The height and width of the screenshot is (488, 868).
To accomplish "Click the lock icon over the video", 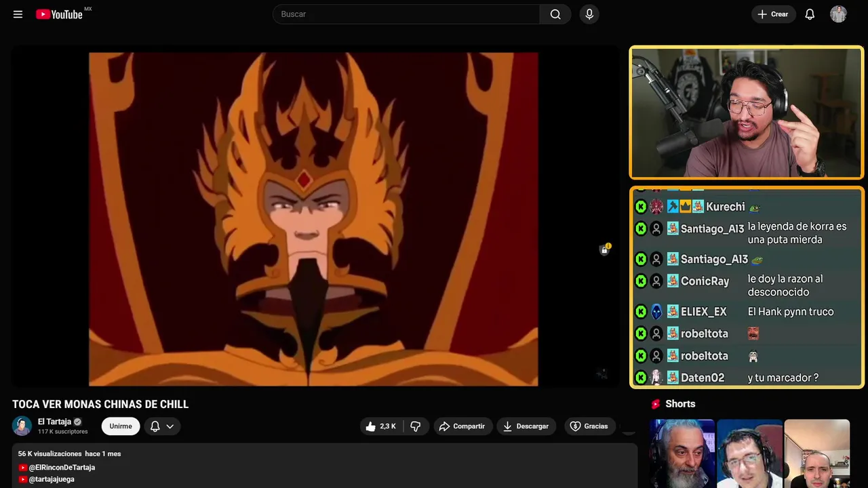I will [604, 249].
